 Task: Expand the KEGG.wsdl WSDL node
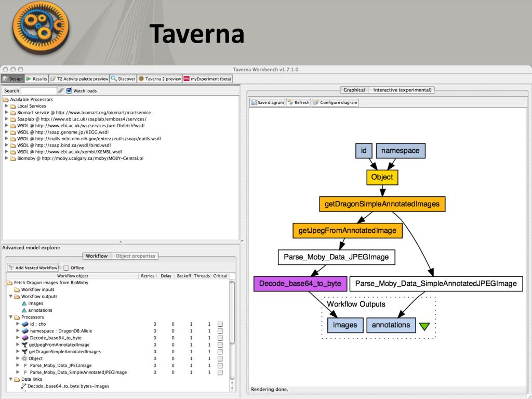click(6, 132)
